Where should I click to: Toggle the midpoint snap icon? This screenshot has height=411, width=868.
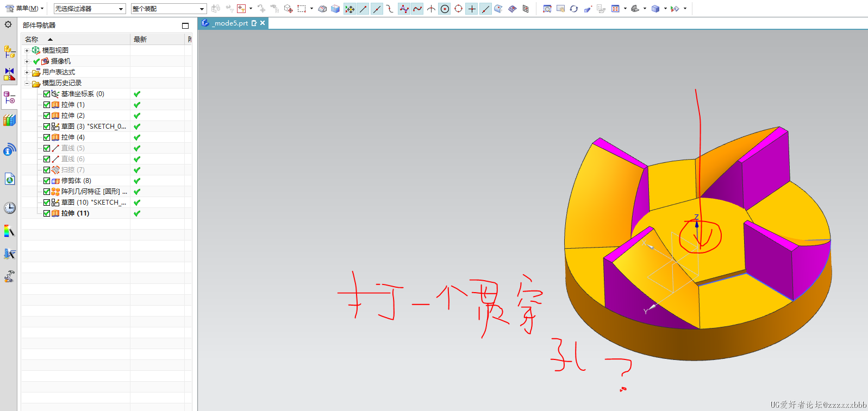tap(377, 9)
